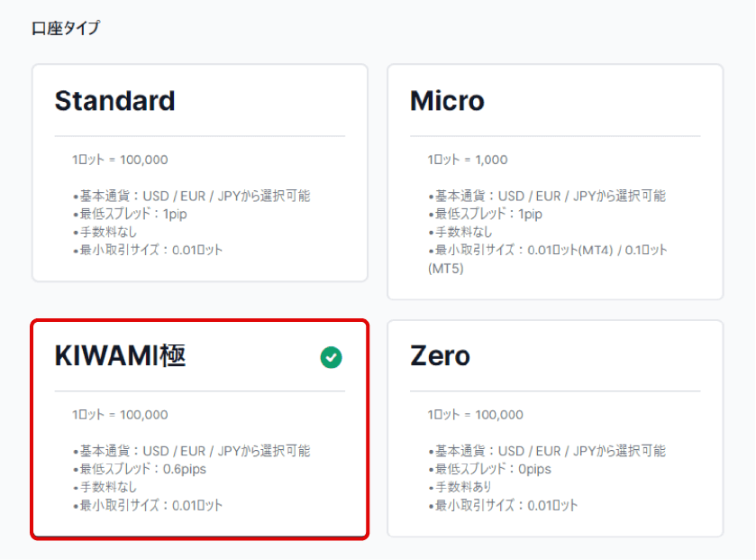Click KIWAMI極's 手数料なし line
756x560 pixels.
[105, 487]
